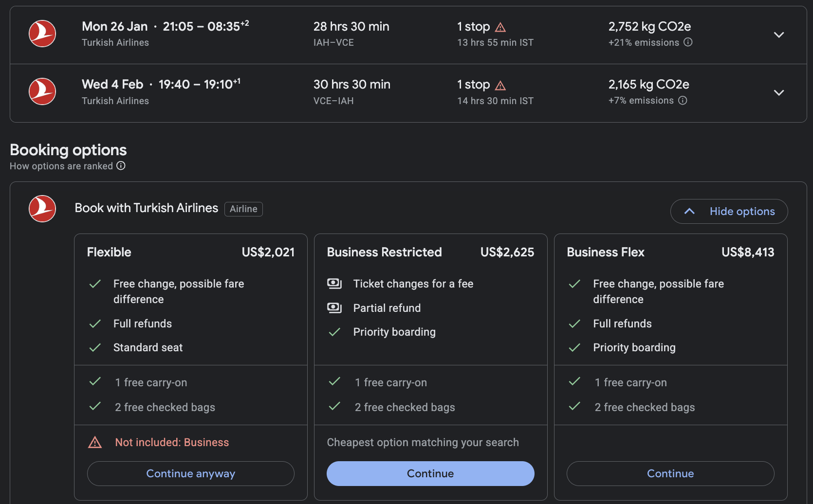Screen dimensions: 813x504
Task: Click Continue for Business Restricted fare
Action: (x=430, y=473)
